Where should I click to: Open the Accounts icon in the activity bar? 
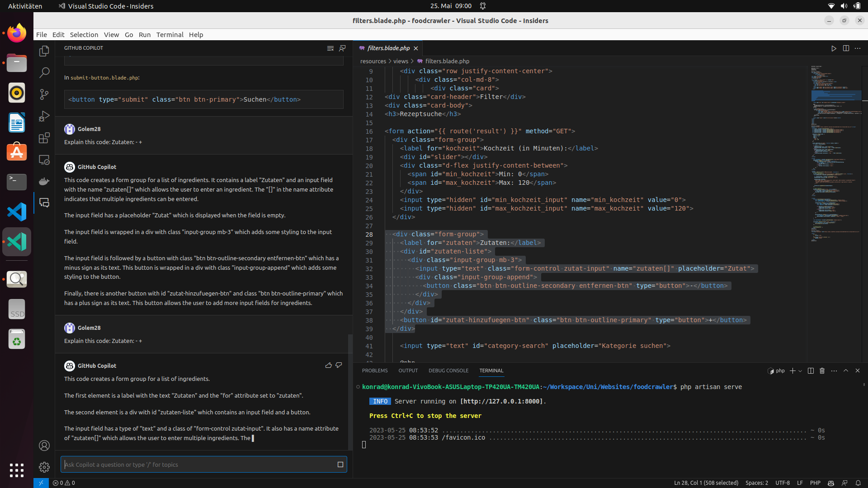[44, 446]
